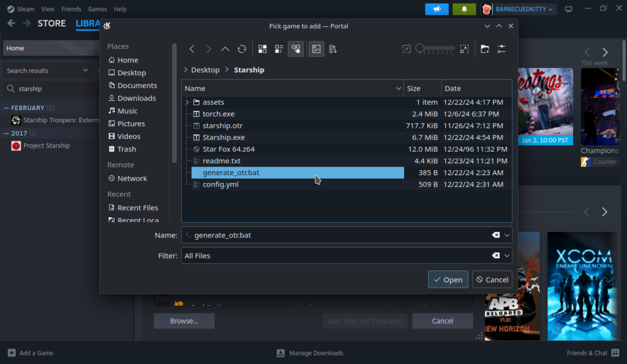Image resolution: width=627 pixels, height=364 pixels.
Task: Expand the assets folder tree
Action: pos(187,102)
